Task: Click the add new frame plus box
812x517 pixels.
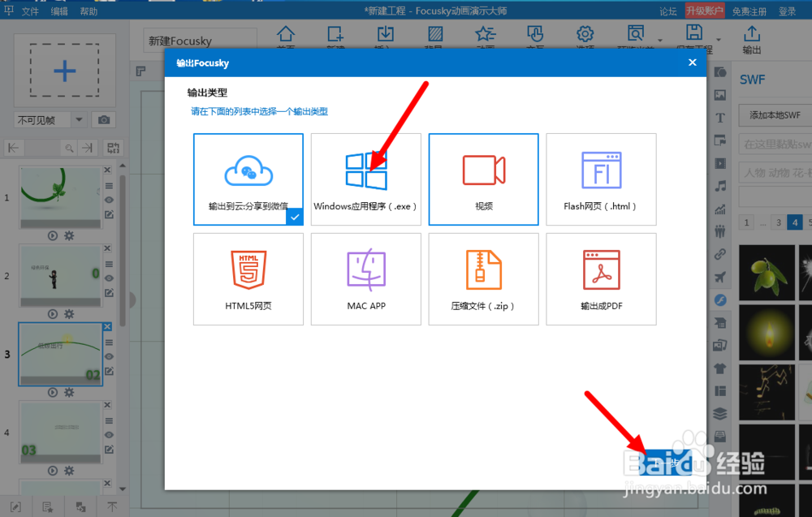Action: (x=65, y=71)
